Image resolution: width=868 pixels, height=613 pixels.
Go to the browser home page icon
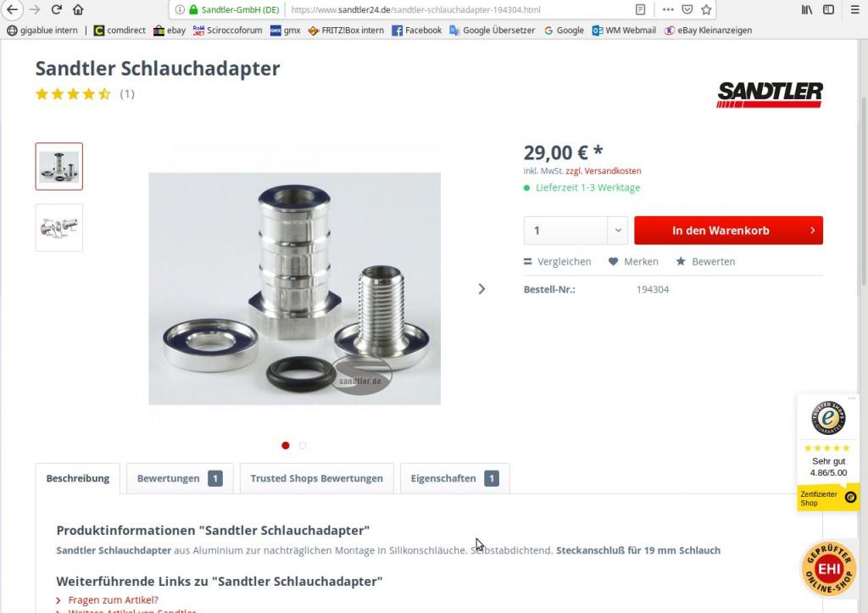78,9
